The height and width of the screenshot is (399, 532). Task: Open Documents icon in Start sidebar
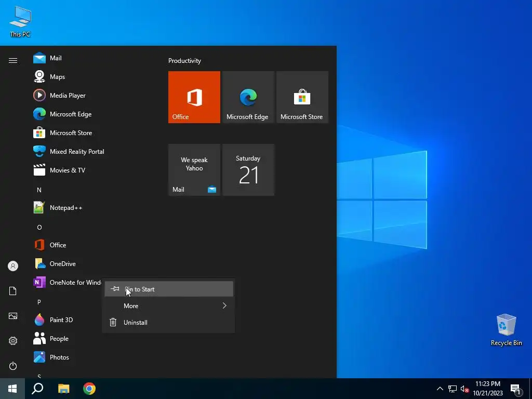point(13,291)
